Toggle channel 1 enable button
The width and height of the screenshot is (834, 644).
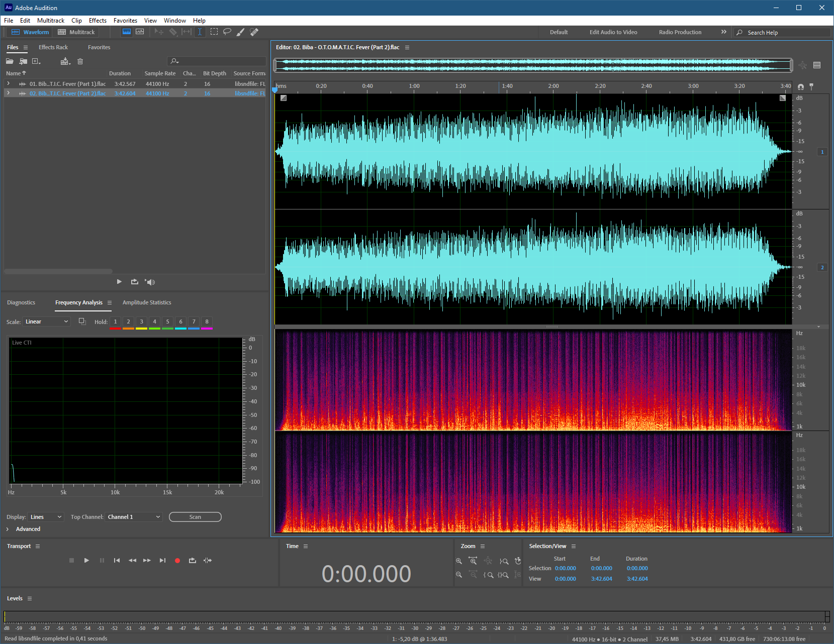click(x=822, y=152)
